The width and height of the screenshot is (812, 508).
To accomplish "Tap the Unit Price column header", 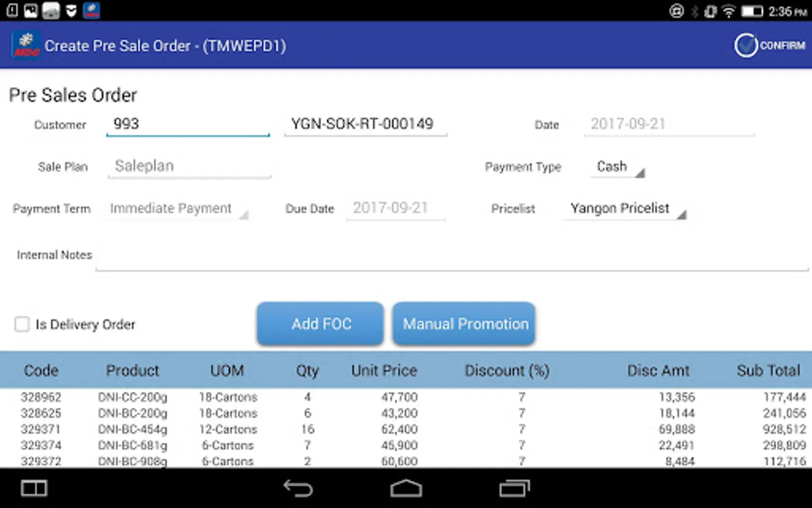I will [384, 370].
